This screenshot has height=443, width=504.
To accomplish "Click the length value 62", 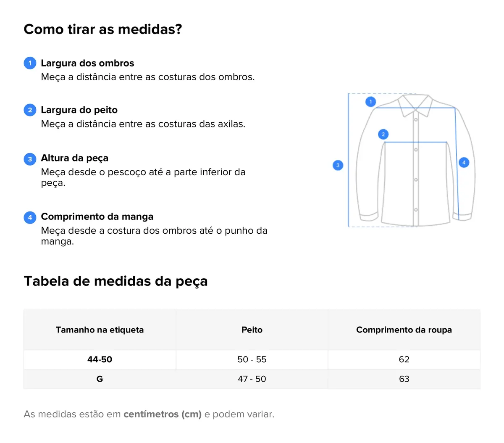I will (x=404, y=359).
